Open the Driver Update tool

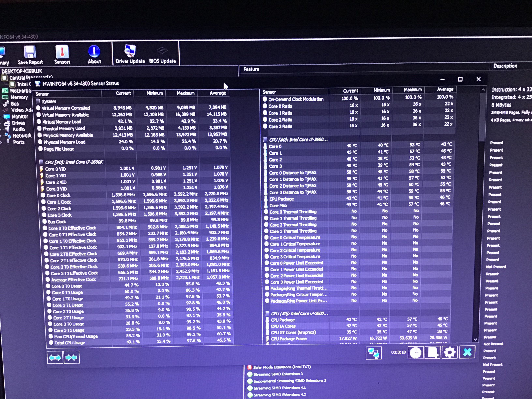click(130, 52)
